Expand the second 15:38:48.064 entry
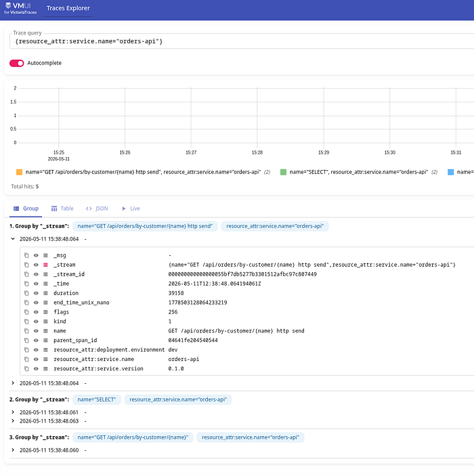This screenshot has width=474, height=476. [13, 383]
